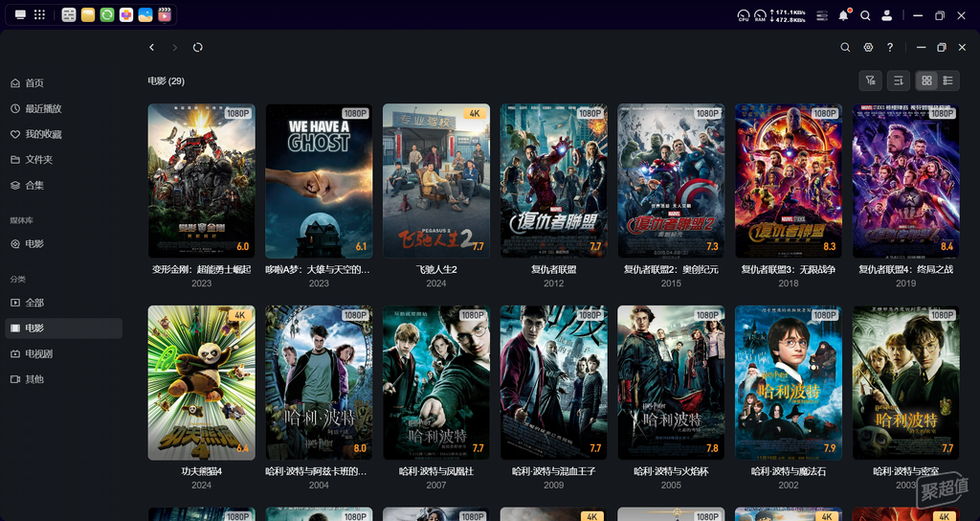Click the 电影 (29) heading
Image resolution: width=980 pixels, height=521 pixels.
point(167,80)
